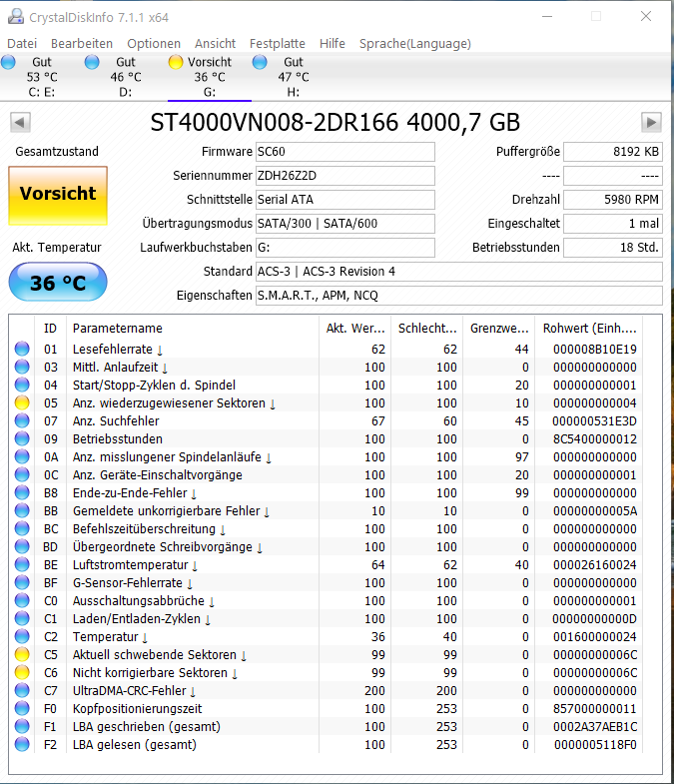The image size is (674, 784).
Task: Select the 47 °C temperature of drive H:
Action: [x=294, y=77]
